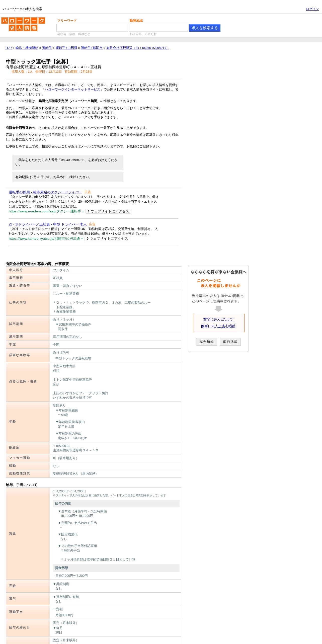The image size is (322, 644).
Task: Click the 受理日：12月13日 text
Action: pos(48,72)
